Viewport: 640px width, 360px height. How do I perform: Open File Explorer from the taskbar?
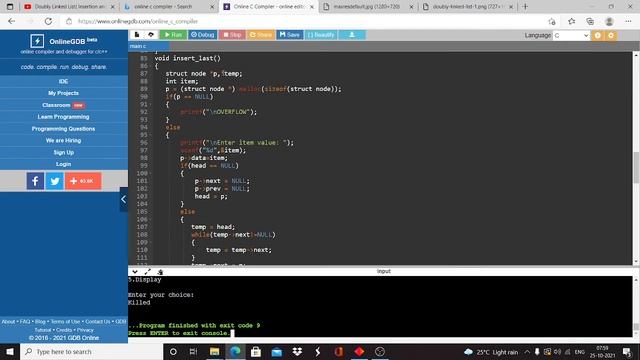(x=214, y=351)
